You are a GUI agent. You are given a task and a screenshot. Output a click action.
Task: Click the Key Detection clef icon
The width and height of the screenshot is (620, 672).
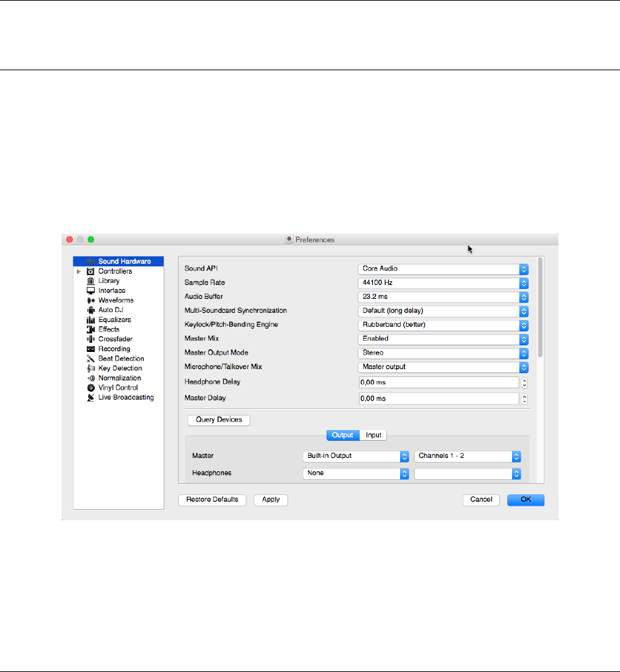tap(90, 368)
